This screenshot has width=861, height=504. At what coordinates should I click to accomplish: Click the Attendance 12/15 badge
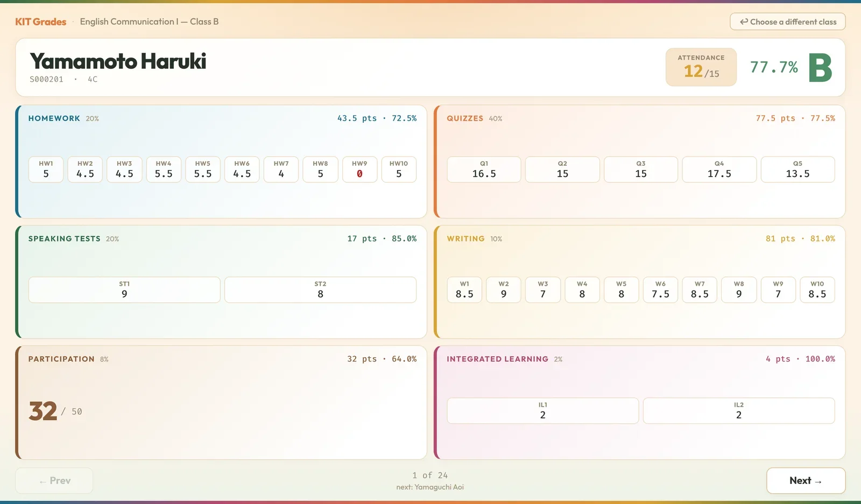pyautogui.click(x=701, y=67)
